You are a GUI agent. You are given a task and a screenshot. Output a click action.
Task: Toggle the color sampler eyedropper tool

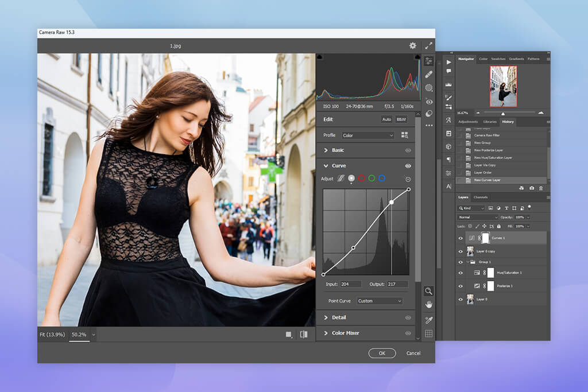tap(428, 320)
